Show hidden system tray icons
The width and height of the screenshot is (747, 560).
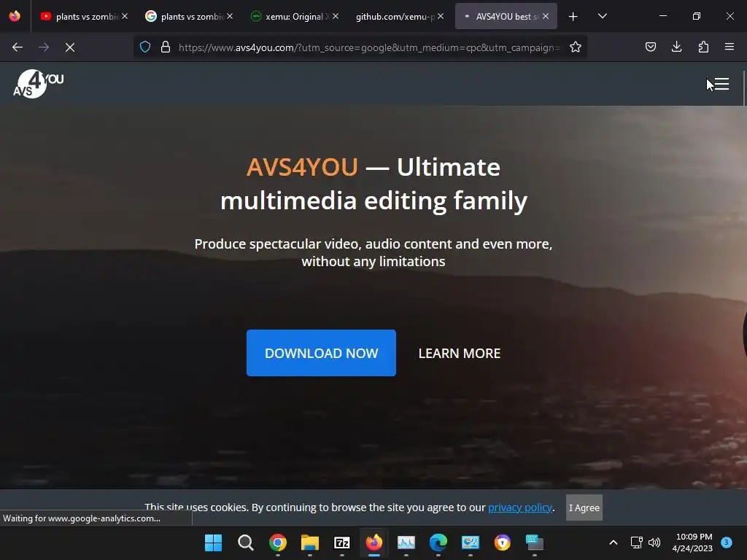tap(614, 542)
